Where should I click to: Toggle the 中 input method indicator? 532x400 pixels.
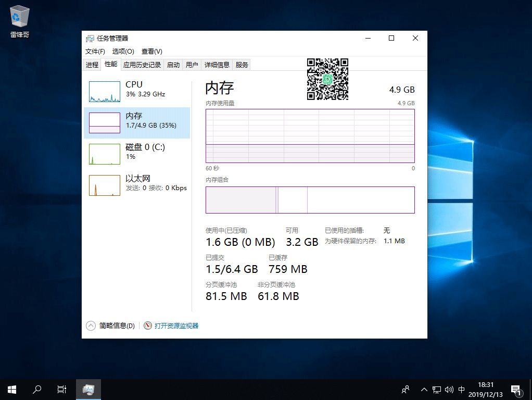point(462,390)
